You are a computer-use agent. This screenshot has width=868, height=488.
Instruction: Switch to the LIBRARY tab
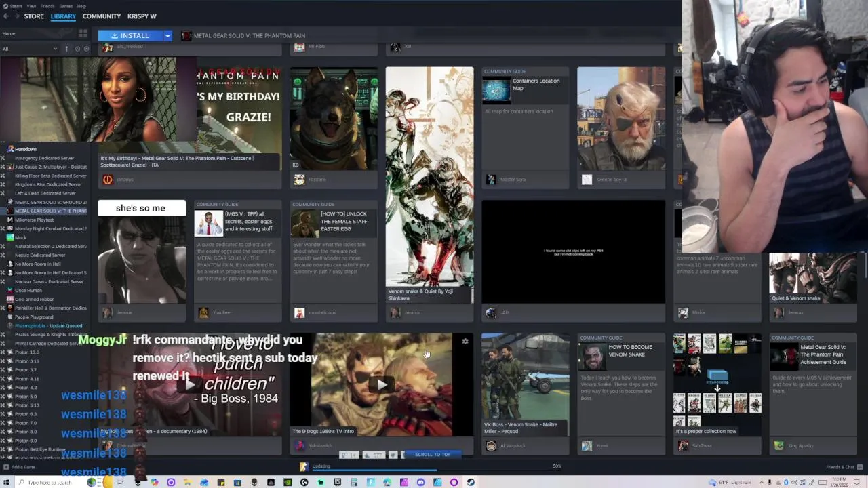(x=63, y=16)
